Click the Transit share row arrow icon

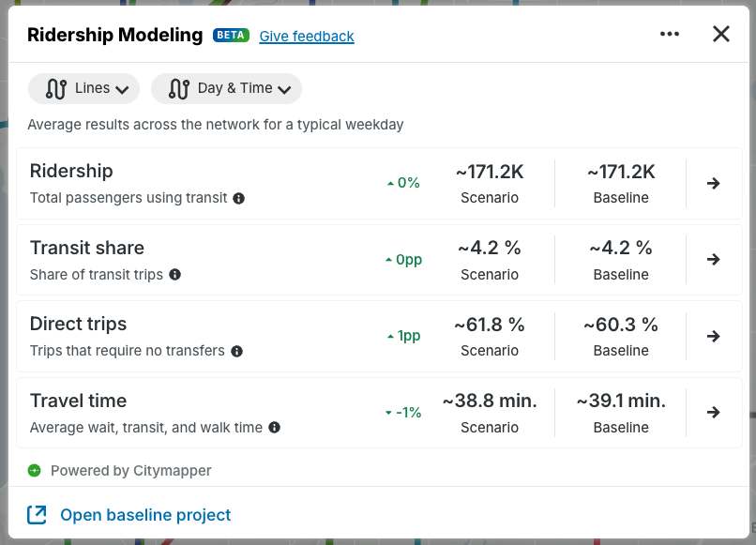click(x=713, y=260)
